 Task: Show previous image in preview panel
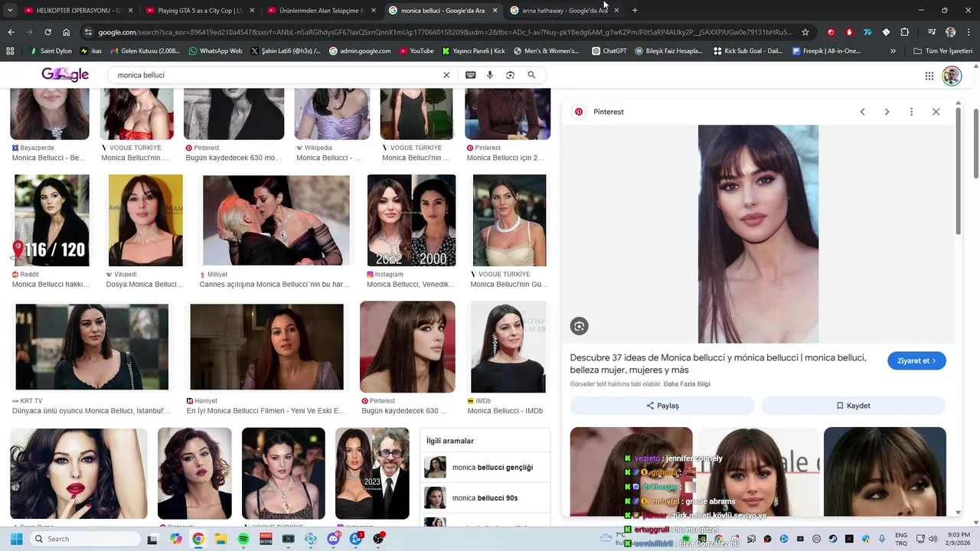[862, 112]
